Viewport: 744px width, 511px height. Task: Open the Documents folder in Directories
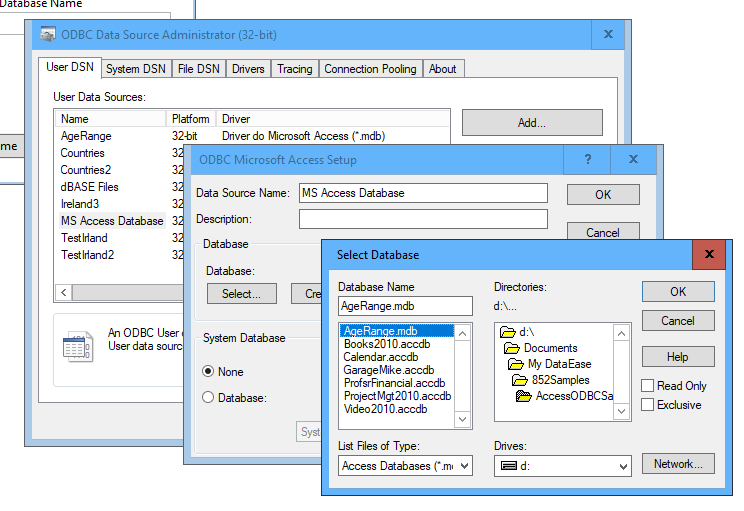click(541, 348)
